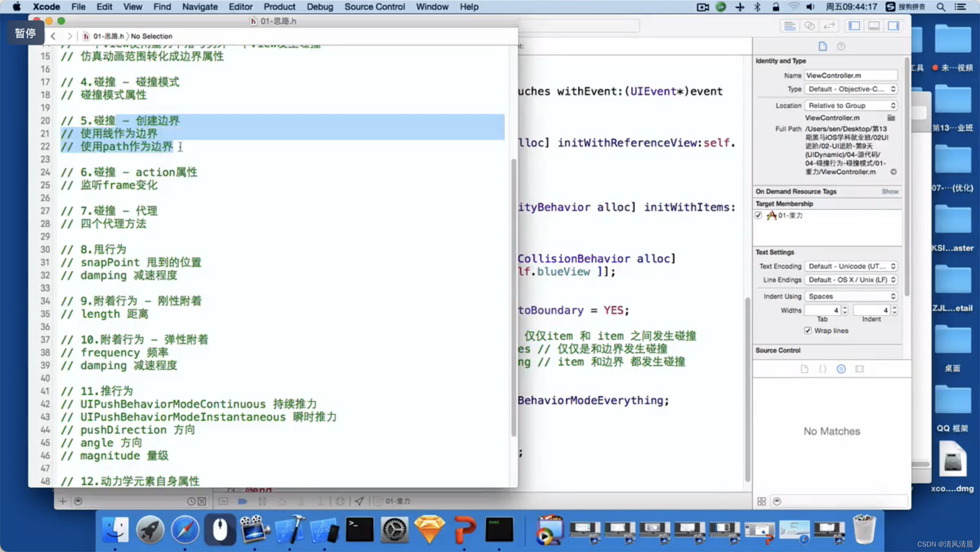The image size is (980, 552).
Task: Expand the Line Endings dropdown selector
Action: 851,279
